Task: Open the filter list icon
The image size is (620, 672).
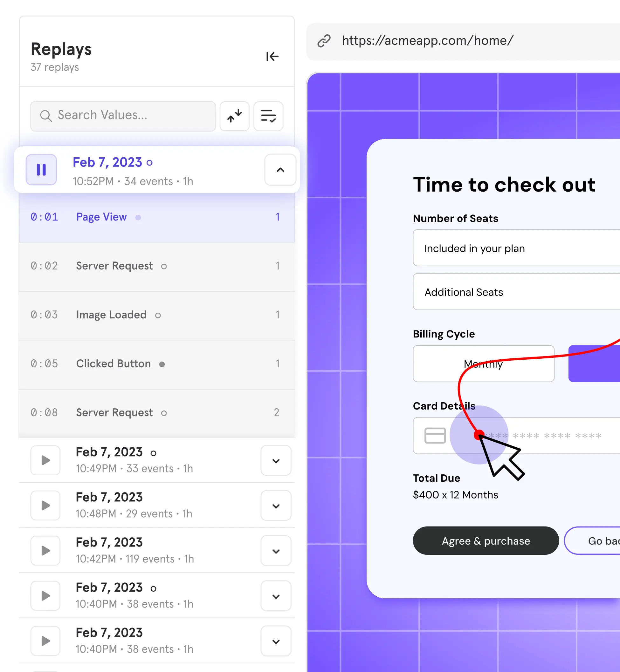Action: [x=268, y=116]
